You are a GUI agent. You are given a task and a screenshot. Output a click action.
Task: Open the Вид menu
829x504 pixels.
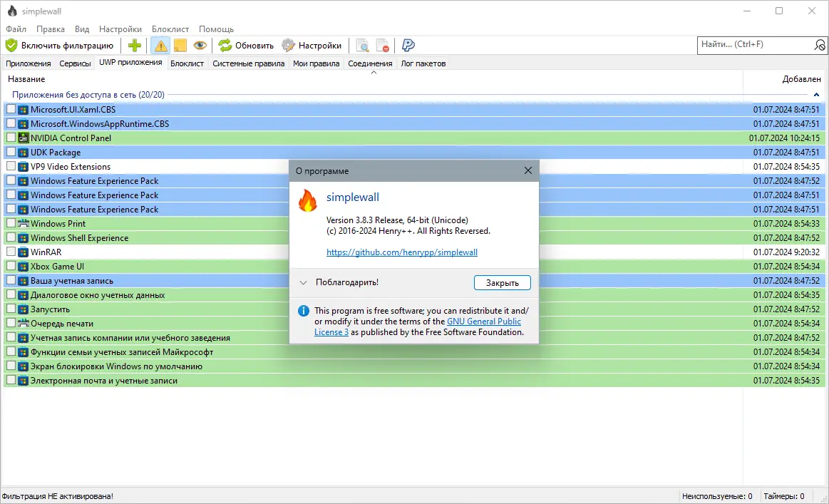point(82,29)
